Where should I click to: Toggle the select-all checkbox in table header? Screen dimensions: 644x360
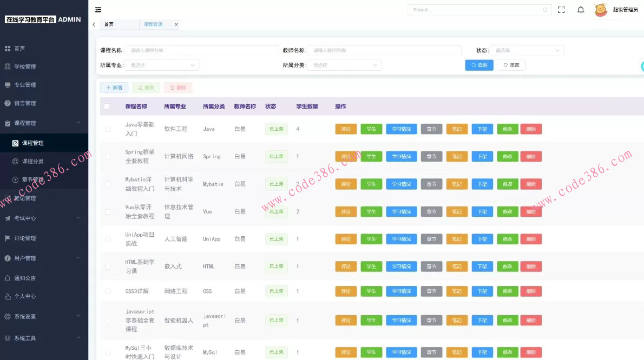coord(107,106)
